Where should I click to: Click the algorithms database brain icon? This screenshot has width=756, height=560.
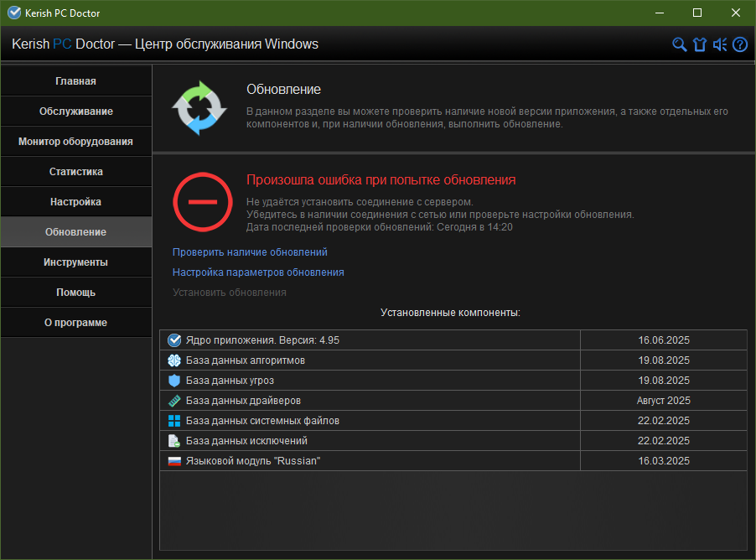pyautogui.click(x=174, y=360)
